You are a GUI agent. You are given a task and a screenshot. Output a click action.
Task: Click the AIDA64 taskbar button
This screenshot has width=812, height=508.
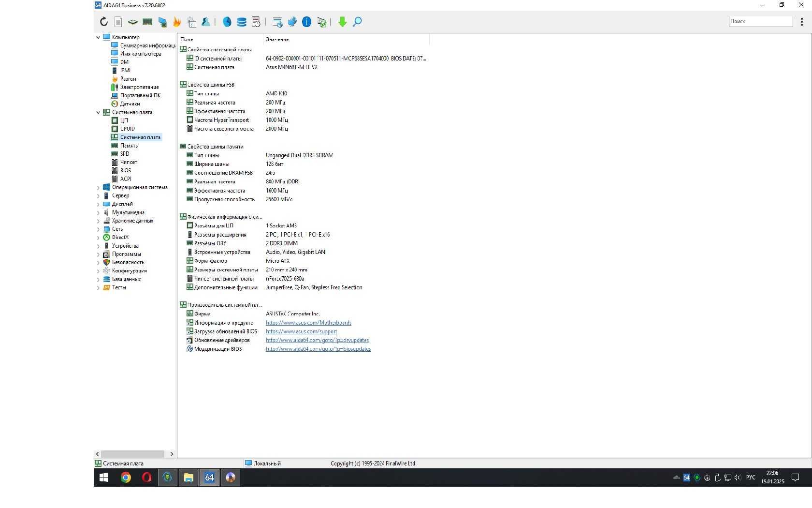pos(209,478)
